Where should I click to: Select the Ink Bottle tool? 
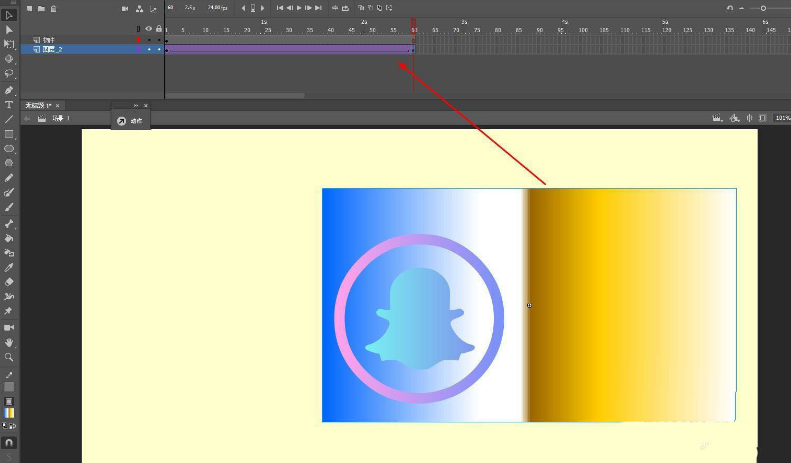click(9, 253)
